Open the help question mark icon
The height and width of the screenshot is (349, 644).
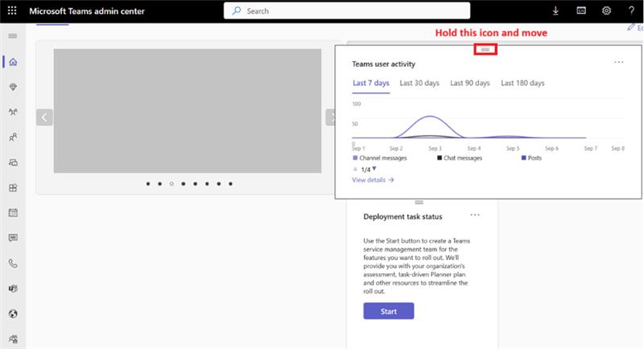pyautogui.click(x=631, y=10)
